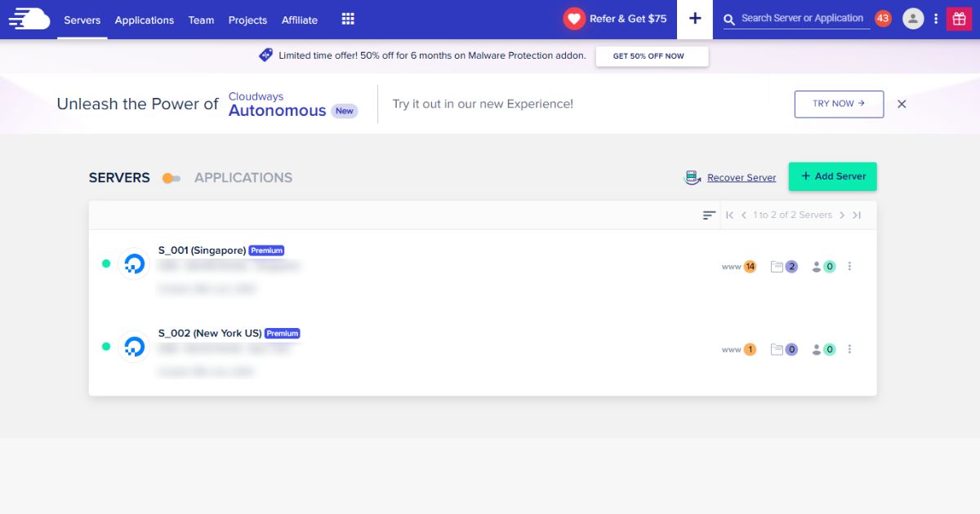Open S_001 server three-dot options menu

pyautogui.click(x=849, y=267)
